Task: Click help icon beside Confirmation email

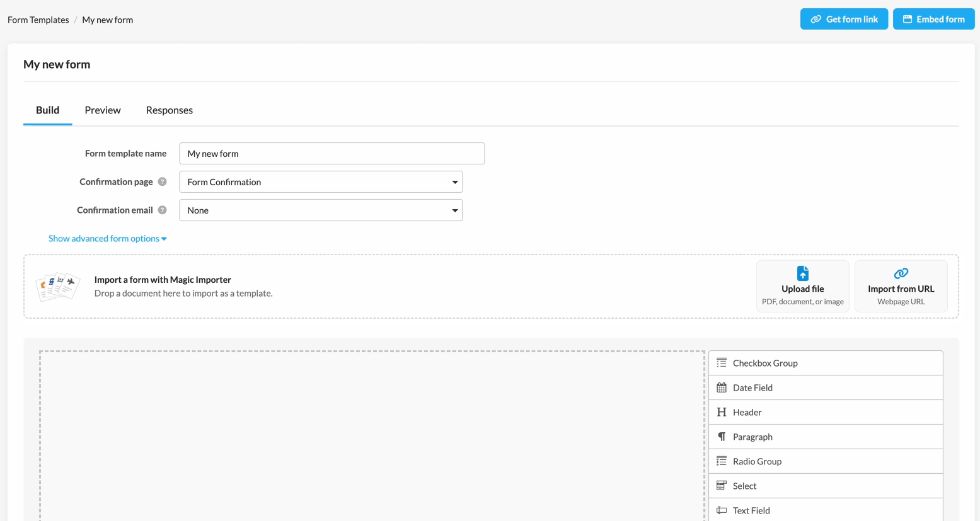Action: pyautogui.click(x=163, y=210)
